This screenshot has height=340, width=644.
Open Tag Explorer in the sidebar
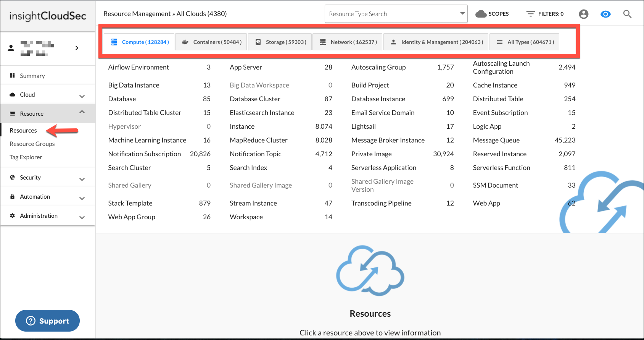(x=26, y=157)
